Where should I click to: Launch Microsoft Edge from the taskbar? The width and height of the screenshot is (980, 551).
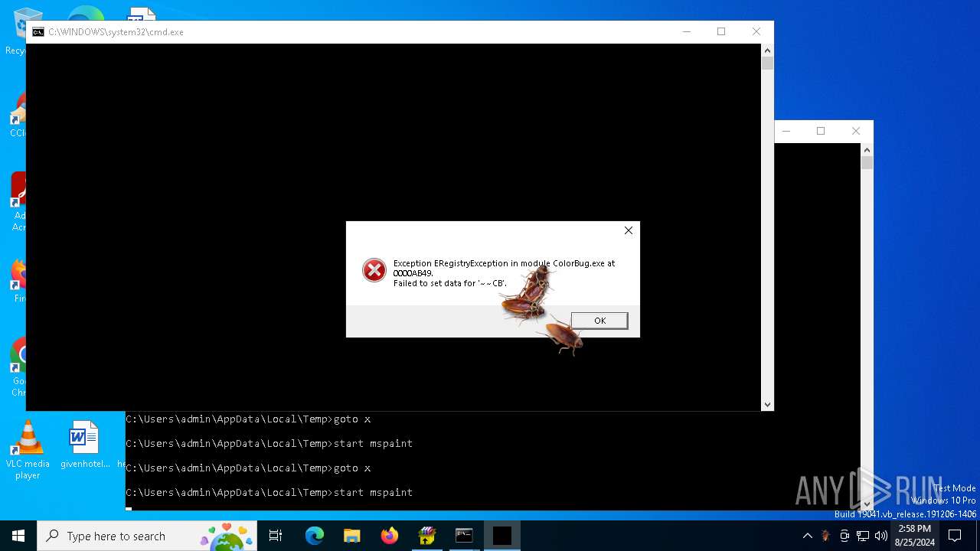coord(315,536)
